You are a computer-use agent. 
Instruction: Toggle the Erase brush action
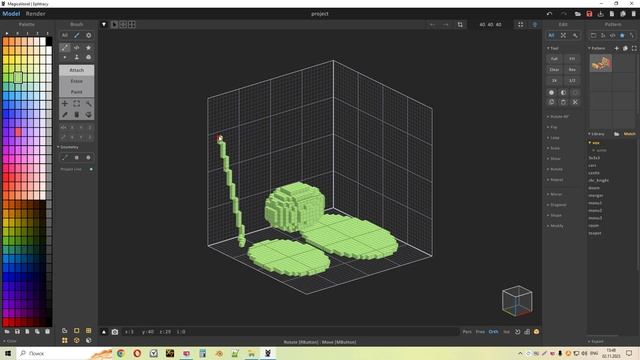[x=76, y=81]
